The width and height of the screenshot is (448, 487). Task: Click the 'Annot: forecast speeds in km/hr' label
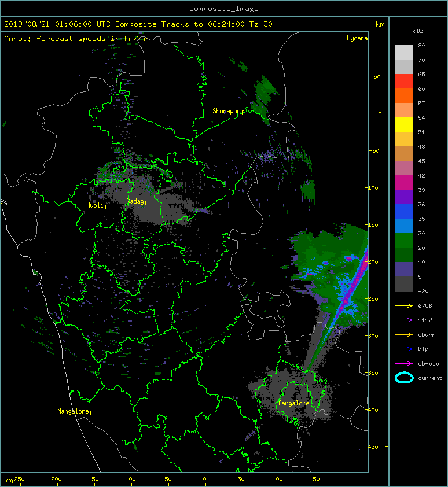point(75,39)
